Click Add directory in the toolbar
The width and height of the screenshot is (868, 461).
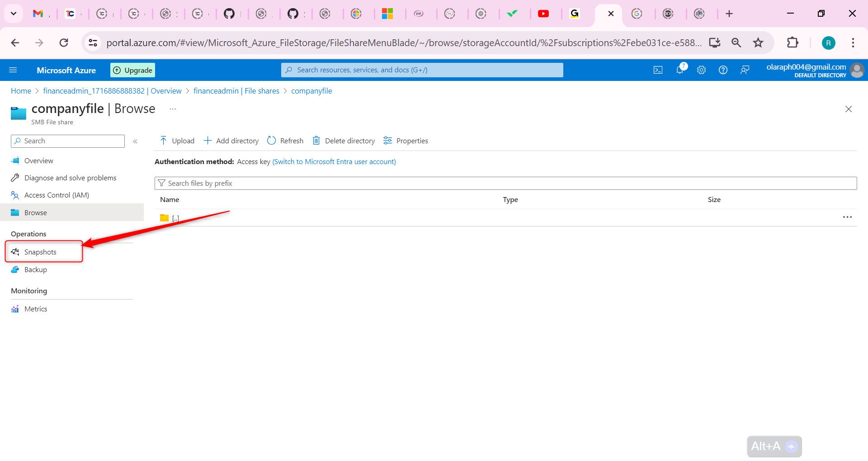pos(231,141)
